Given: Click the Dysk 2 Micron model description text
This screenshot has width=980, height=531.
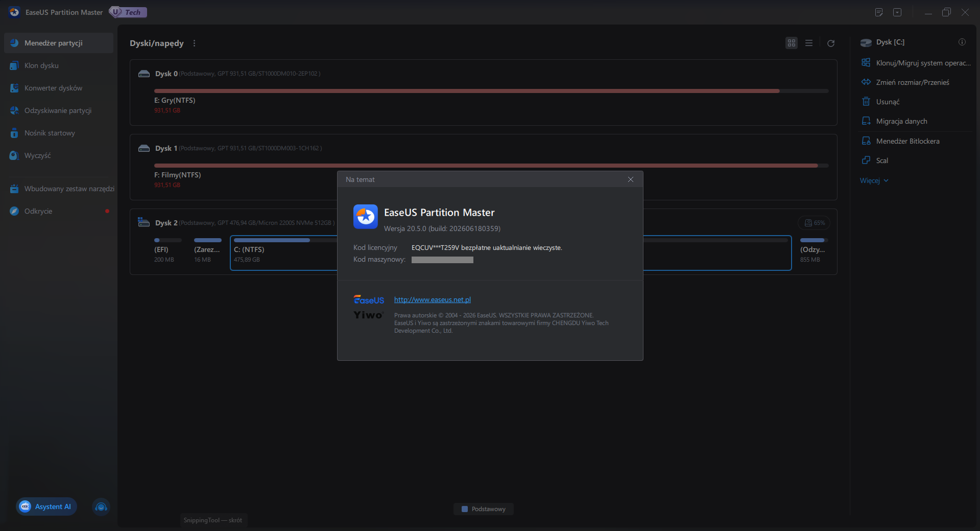Looking at the screenshot, I should tap(257, 223).
